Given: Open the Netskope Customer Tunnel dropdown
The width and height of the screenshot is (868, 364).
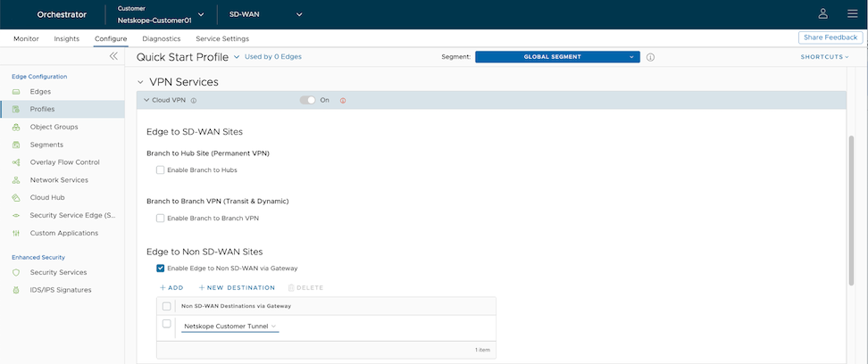Looking at the screenshot, I should 230,327.
